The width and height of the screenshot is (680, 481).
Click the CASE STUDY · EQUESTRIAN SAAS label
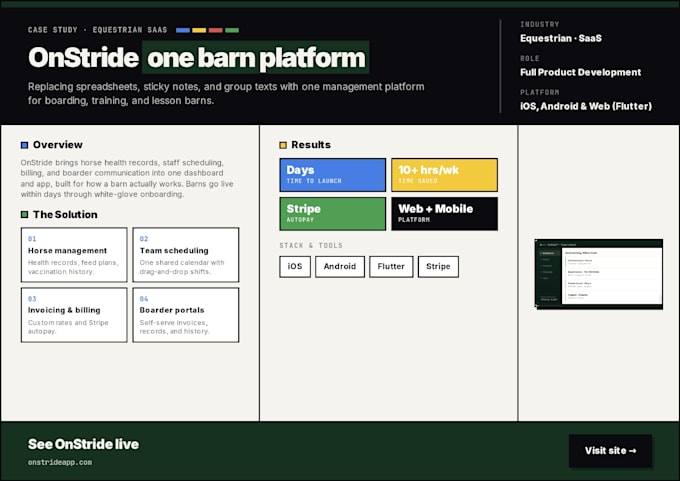[x=97, y=30]
